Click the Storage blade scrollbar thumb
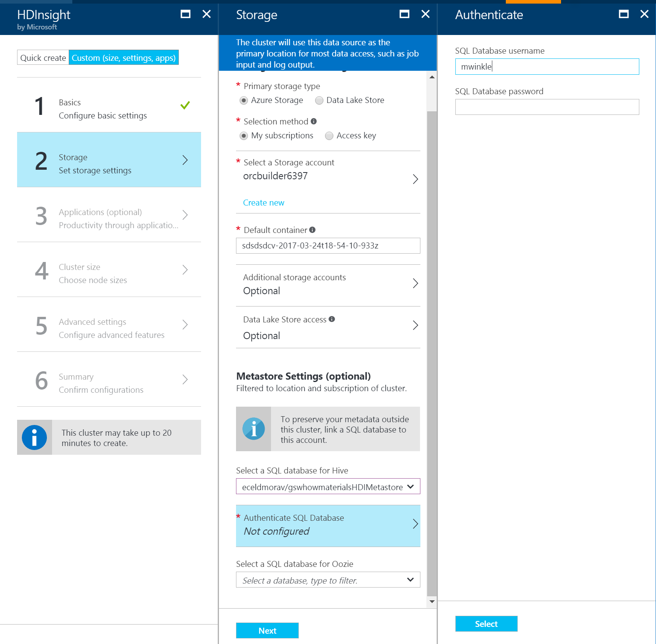This screenshot has width=656, height=644. [x=432, y=353]
